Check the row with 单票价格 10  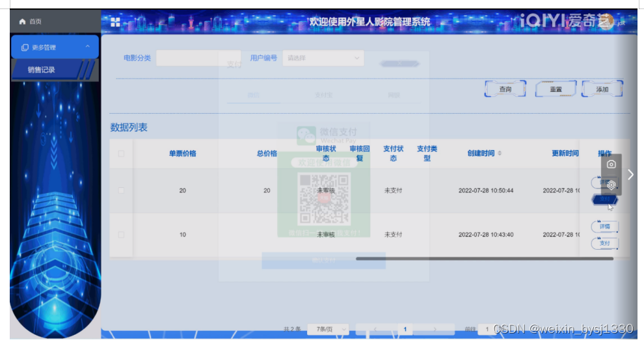[x=121, y=235]
